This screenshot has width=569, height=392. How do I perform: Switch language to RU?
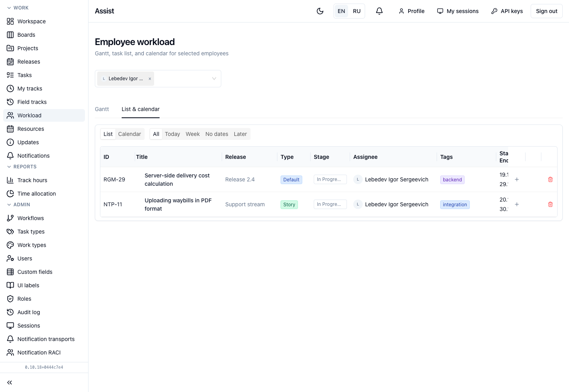[x=357, y=11]
